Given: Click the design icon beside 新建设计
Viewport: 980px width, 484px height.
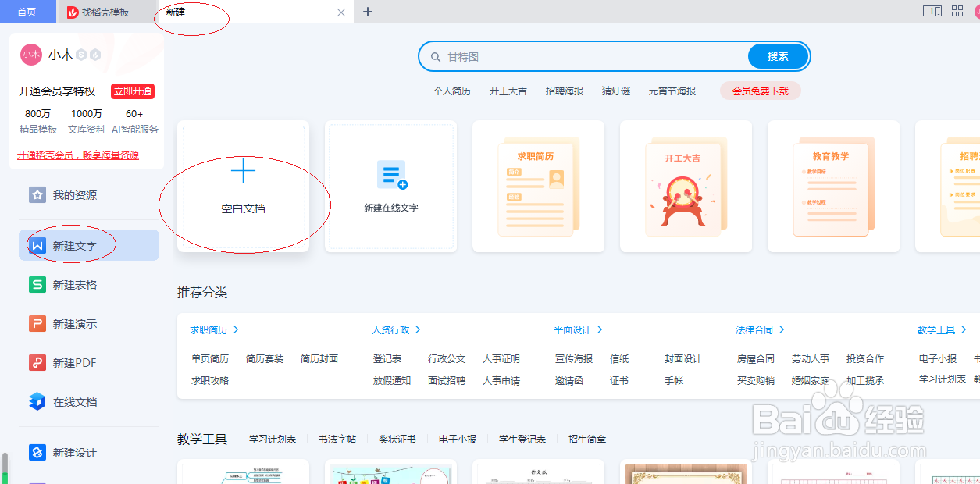Looking at the screenshot, I should 37,453.
